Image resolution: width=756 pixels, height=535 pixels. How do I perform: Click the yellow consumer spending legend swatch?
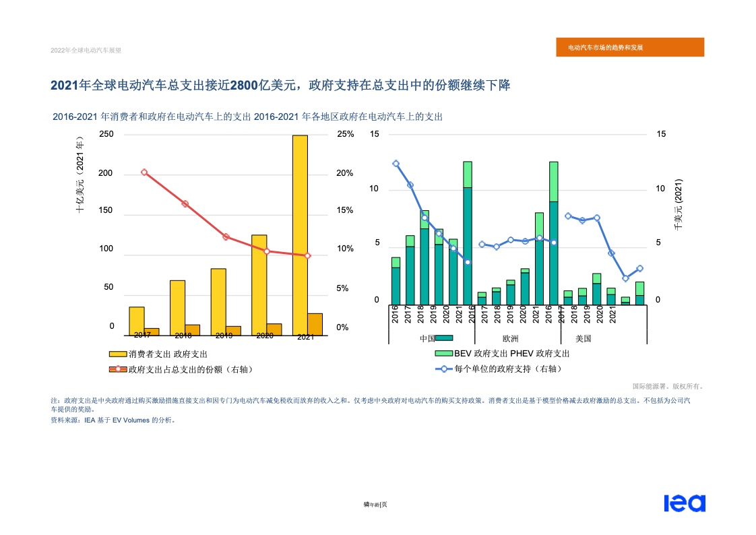tap(118, 354)
